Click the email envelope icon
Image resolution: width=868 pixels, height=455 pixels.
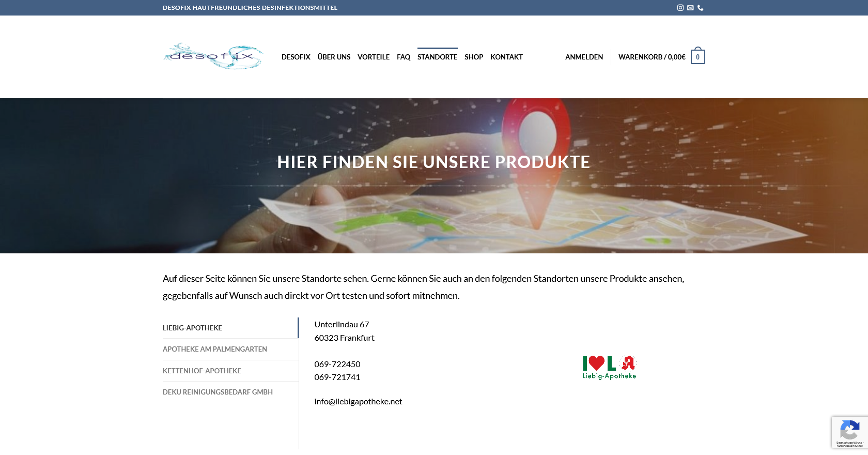[x=690, y=8]
